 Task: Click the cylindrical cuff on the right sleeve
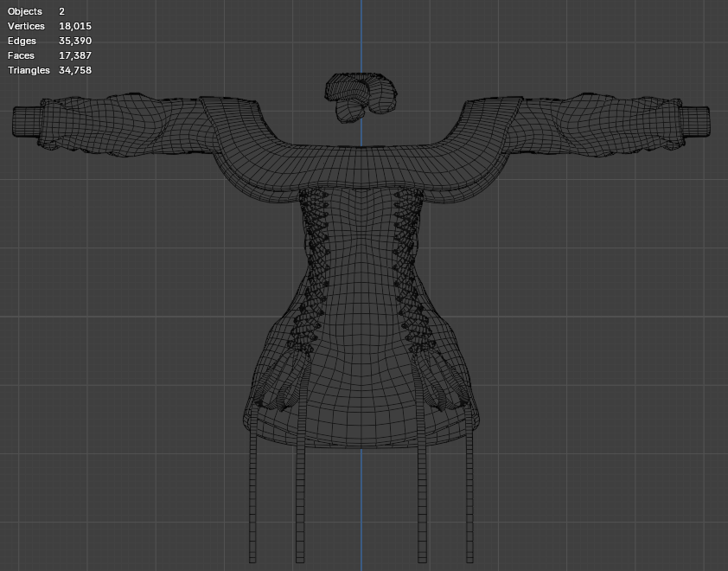695,122
